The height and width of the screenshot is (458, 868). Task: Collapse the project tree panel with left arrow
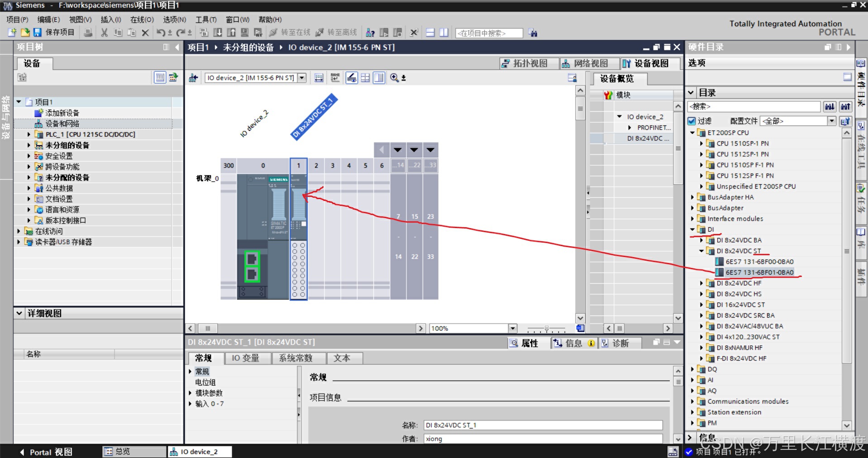177,47
